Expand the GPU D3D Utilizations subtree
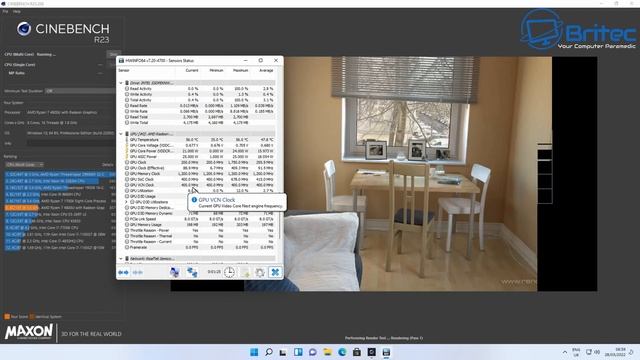Viewport: 640px width, 360px height. (127, 202)
